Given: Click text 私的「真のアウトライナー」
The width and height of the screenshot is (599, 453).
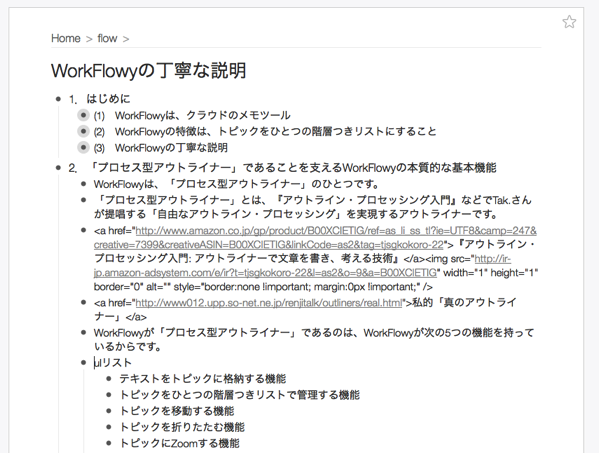Looking at the screenshot, I should 464,303.
